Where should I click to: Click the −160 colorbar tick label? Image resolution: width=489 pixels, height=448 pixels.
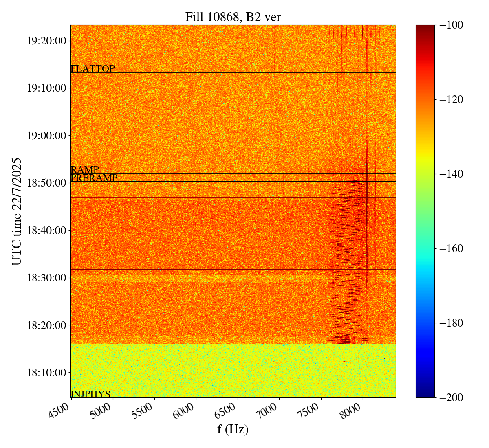click(452, 248)
